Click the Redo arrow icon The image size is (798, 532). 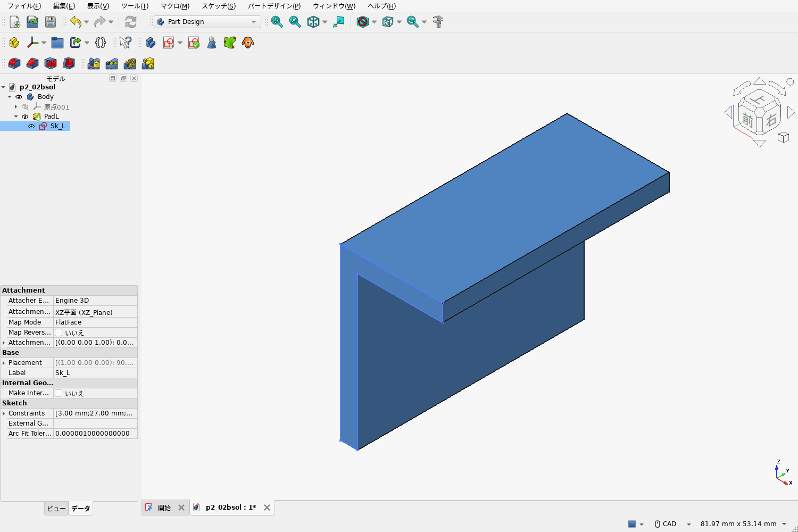tap(99, 22)
